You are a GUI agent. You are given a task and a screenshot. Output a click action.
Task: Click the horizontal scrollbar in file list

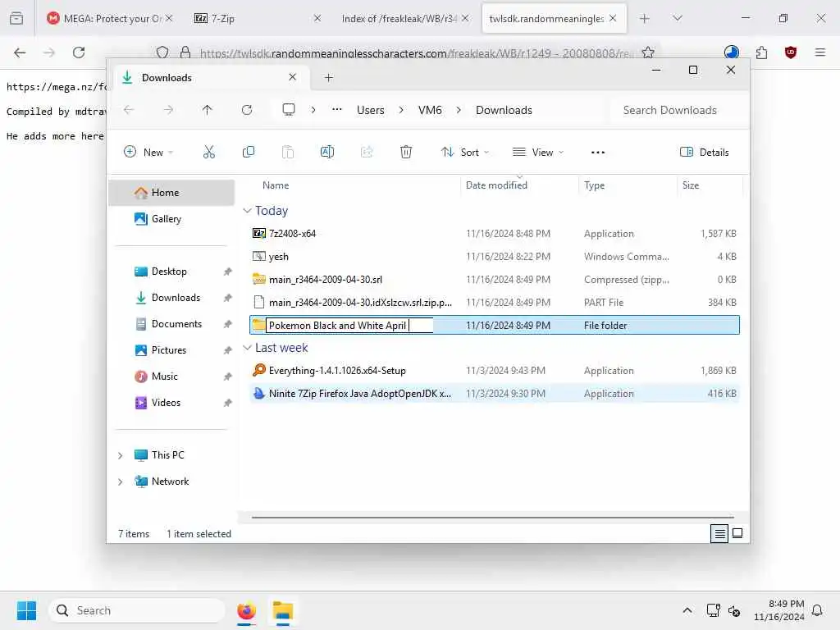click(493, 518)
